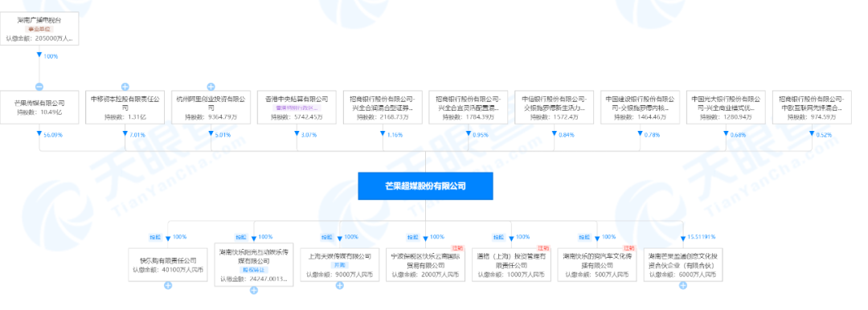Open the 湖南广播电视台 company card
This screenshot has width=868, height=310.
[39, 28]
